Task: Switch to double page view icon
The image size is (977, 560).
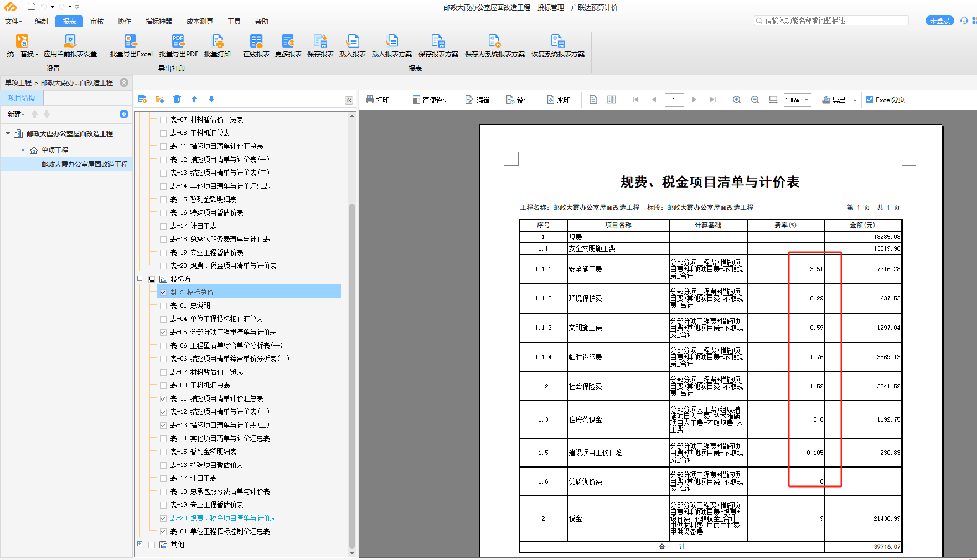Action: pos(612,100)
